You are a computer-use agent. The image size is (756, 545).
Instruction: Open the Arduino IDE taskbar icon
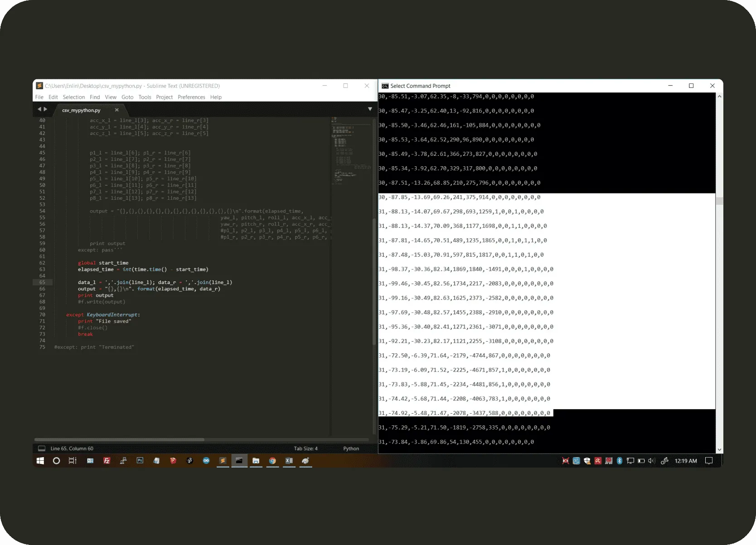click(206, 461)
